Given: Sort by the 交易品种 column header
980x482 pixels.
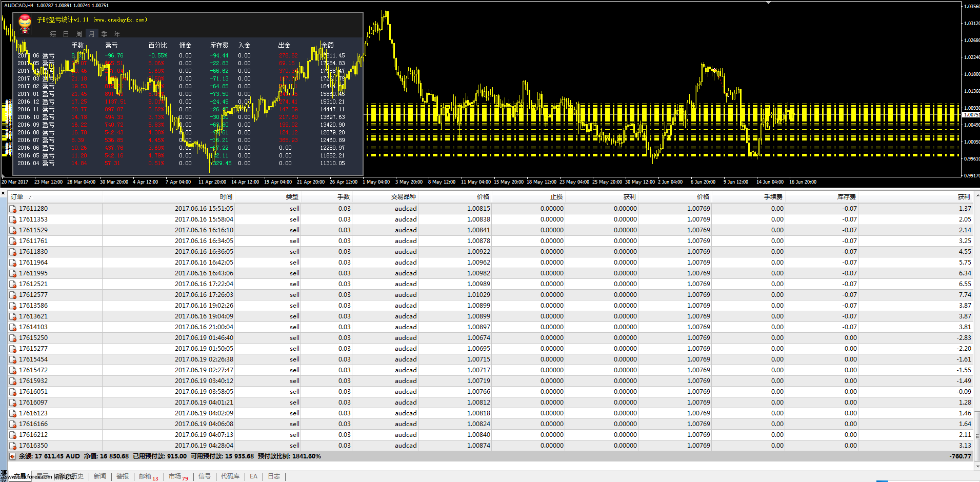Looking at the screenshot, I should click(385, 197).
